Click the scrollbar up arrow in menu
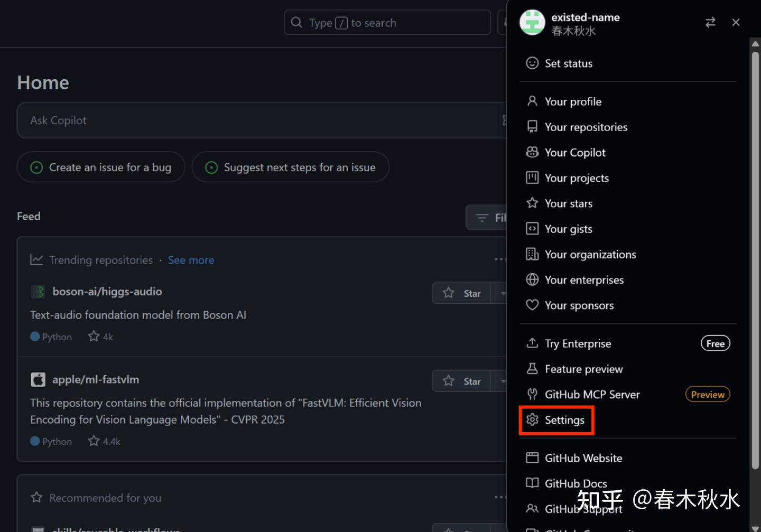This screenshot has height=532, width=761. (x=755, y=44)
